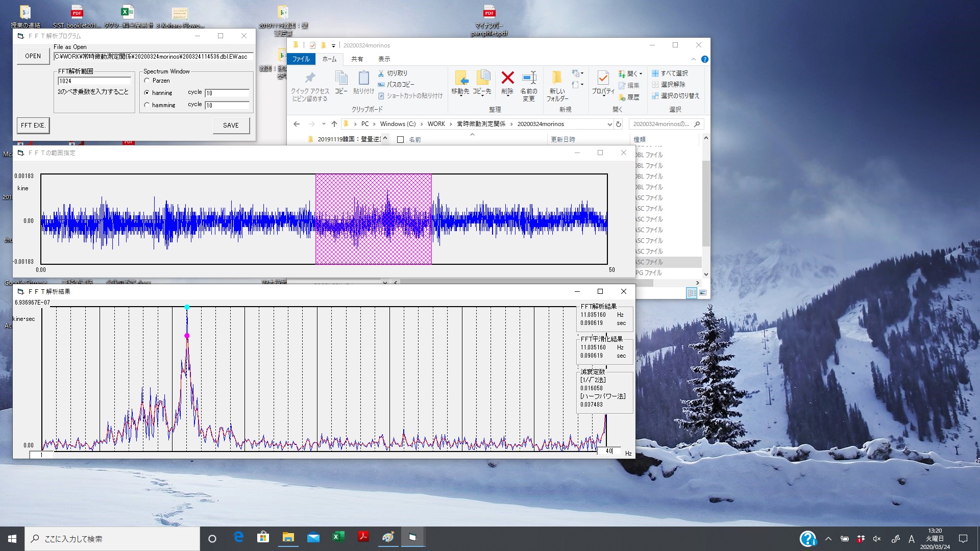
Task: Open the 表示 (View) ribbon tab
Action: 384,59
